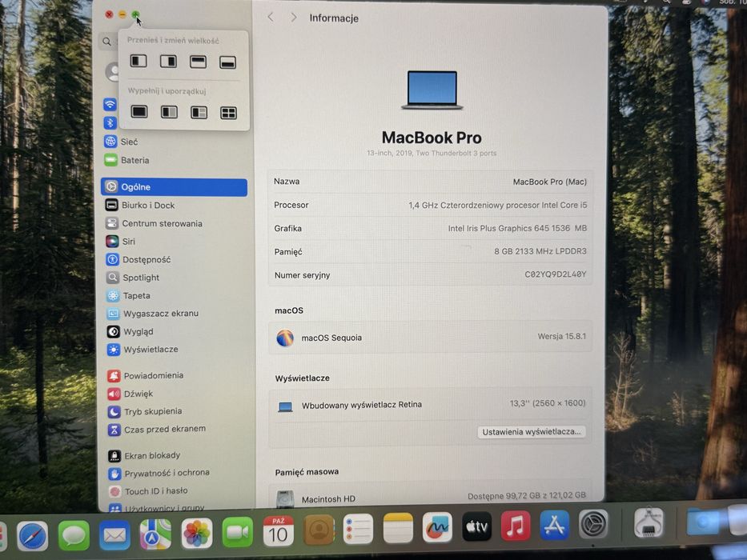Tile window to top half icon
The image size is (747, 560).
point(198,62)
